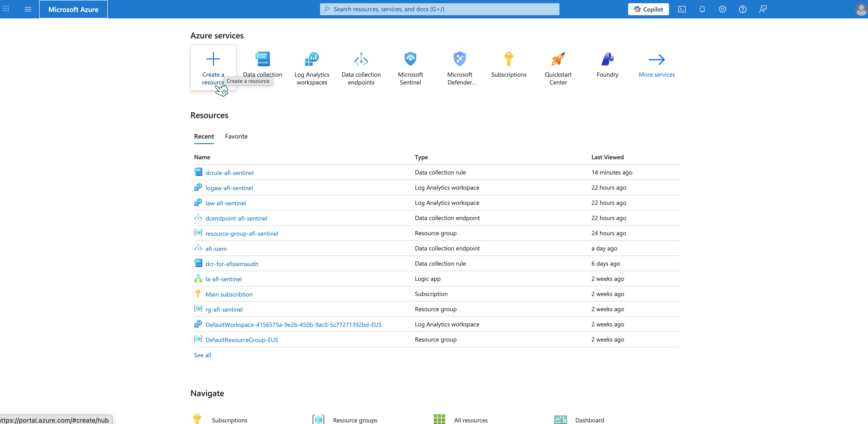Click '24 hours ago' in Last Viewed
Screen dimensions: 868x424
[609, 233]
